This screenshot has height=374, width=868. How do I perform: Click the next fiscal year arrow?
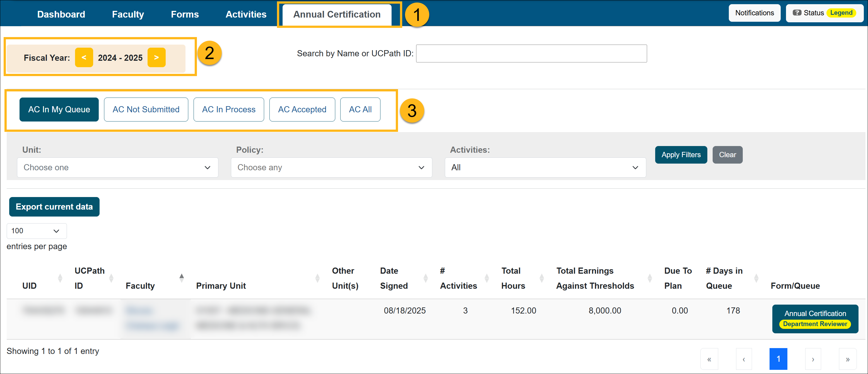[x=156, y=57]
